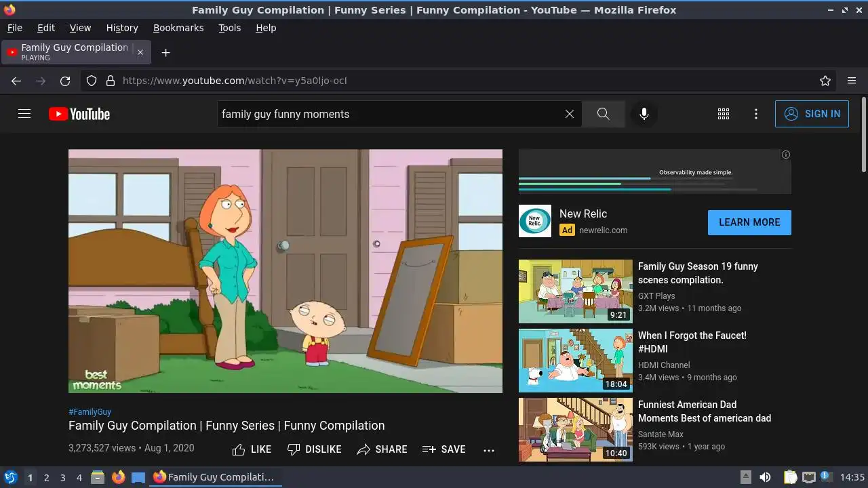Dislike the video with thumbs-down icon
Image resolution: width=868 pixels, height=488 pixels.
[314, 449]
